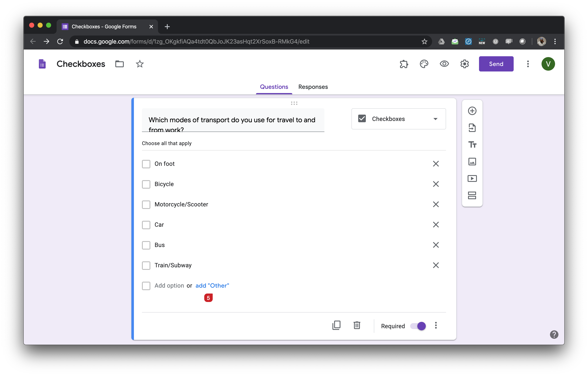588x376 pixels.
Task: Tick the Train/Subway checkbox
Action: point(146,265)
